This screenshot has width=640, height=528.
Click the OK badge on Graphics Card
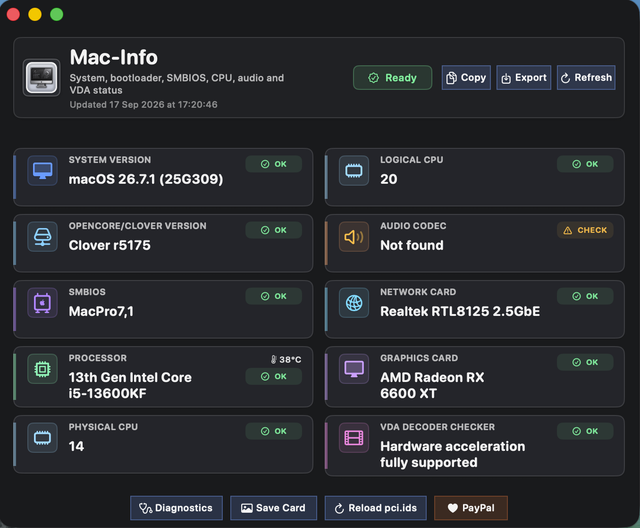[x=585, y=362]
